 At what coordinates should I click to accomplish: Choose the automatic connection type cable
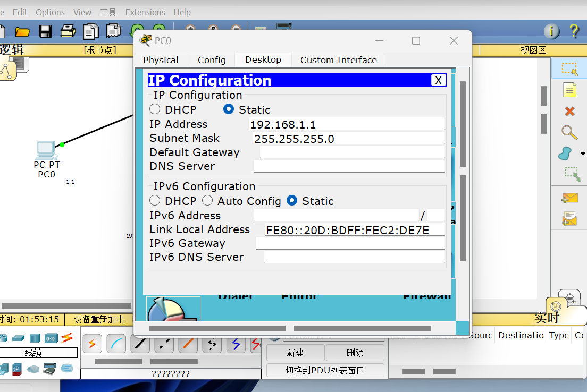92,344
